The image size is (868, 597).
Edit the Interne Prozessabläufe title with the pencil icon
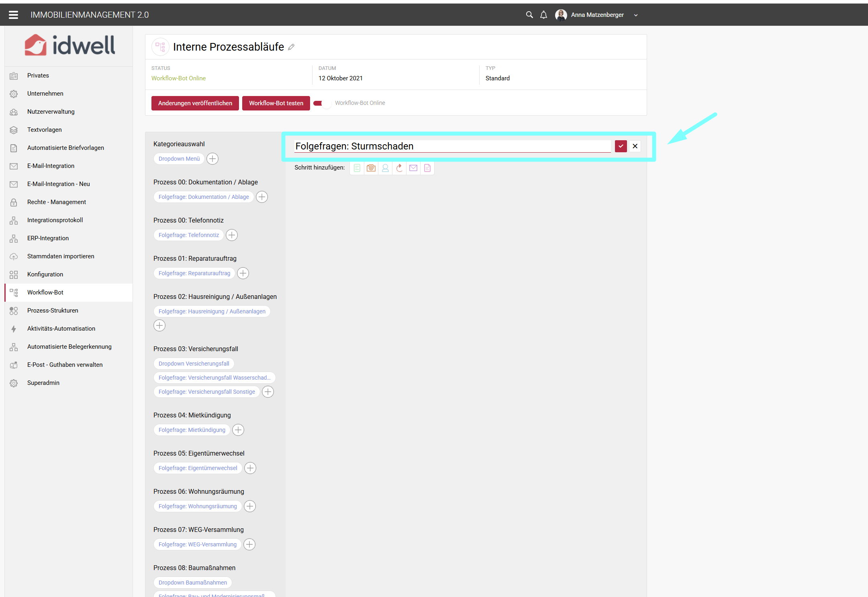[291, 47]
